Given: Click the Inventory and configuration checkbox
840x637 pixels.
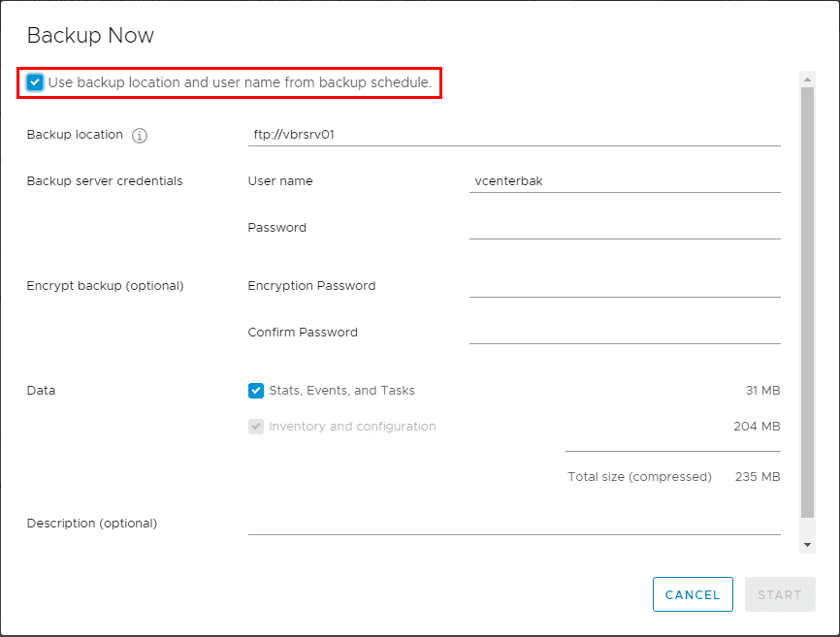Looking at the screenshot, I should click(256, 427).
